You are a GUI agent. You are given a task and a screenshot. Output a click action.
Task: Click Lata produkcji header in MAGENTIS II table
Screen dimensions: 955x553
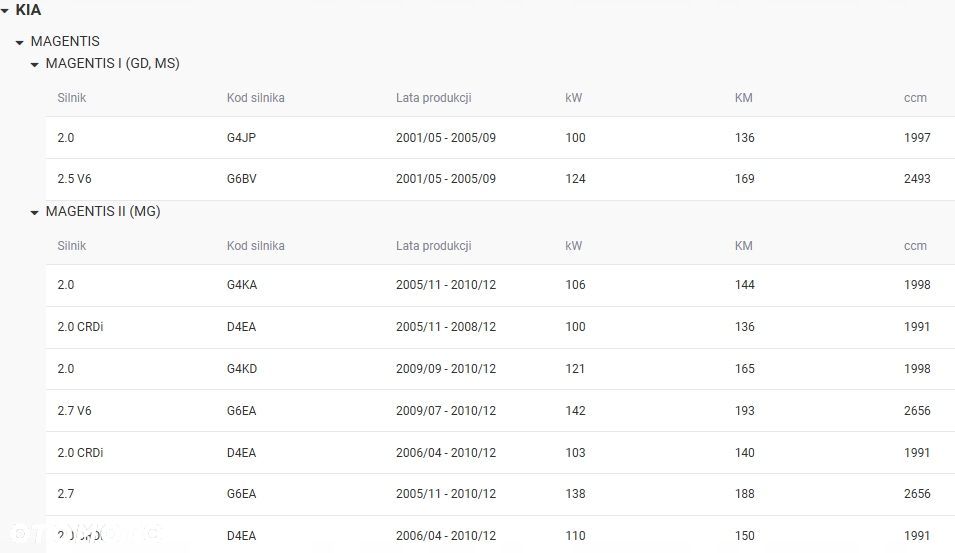(434, 246)
